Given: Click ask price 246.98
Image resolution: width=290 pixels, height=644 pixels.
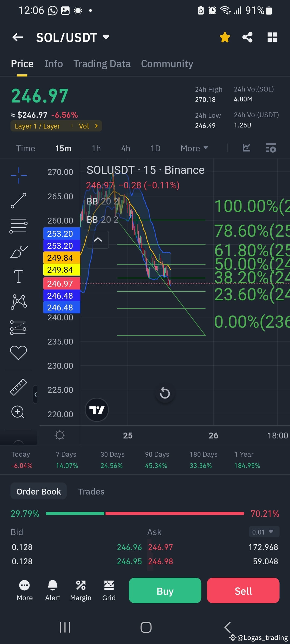Looking at the screenshot, I should pyautogui.click(x=161, y=561).
